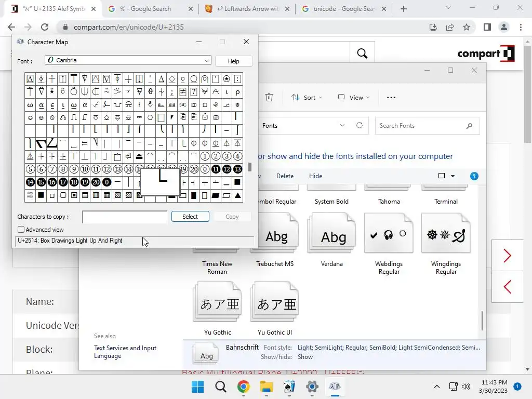This screenshot has height=399, width=532.
Task: Focus the Characters to copy field
Action: 125,217
